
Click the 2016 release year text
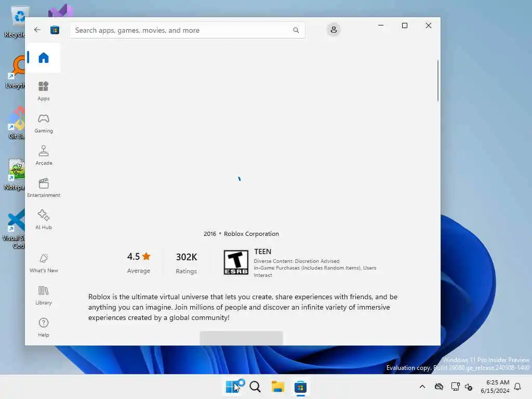coord(210,234)
